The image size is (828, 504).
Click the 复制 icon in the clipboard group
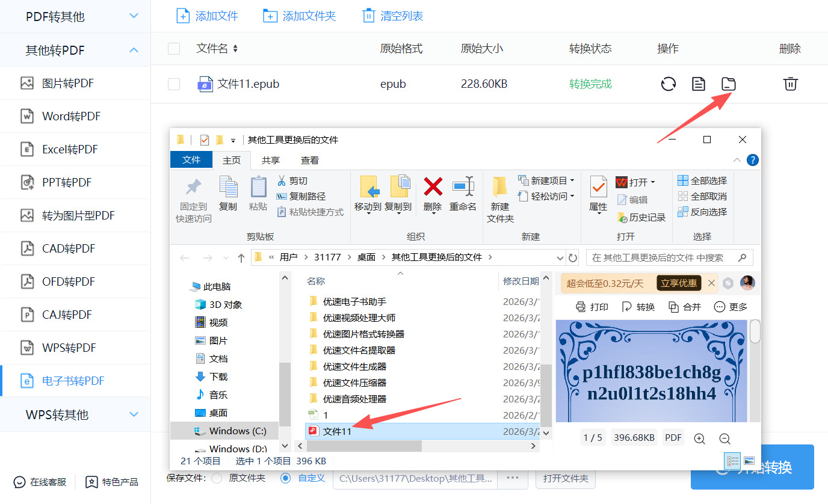click(228, 186)
